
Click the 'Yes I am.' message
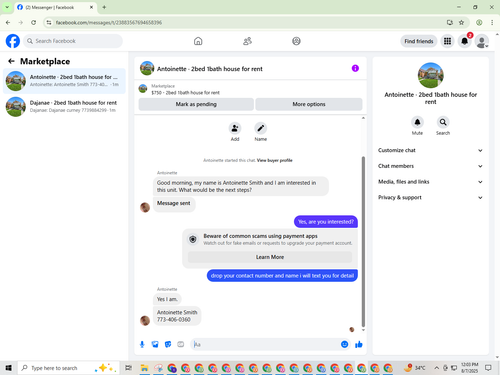click(167, 299)
